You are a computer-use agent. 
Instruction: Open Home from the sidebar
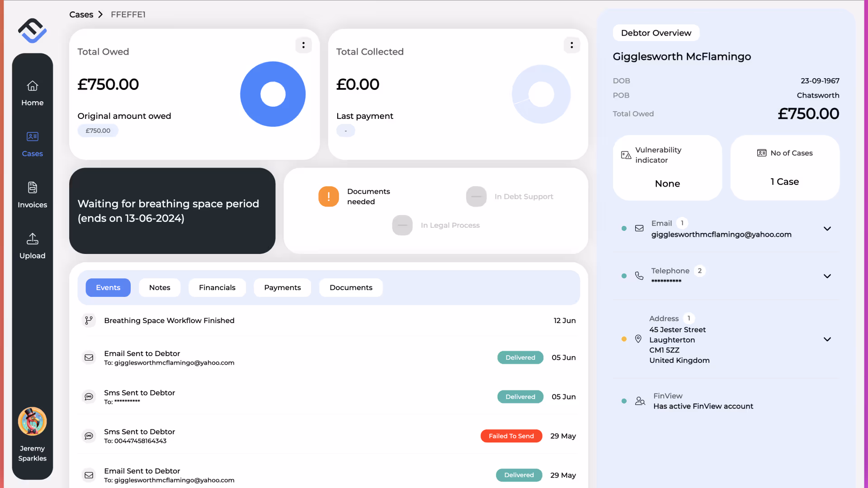click(x=32, y=93)
